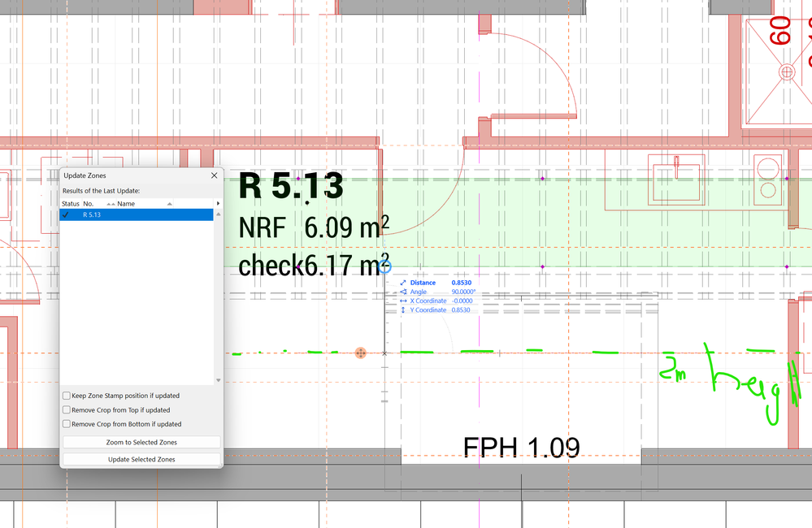Check Remove Crop from Top if updated
Viewport: 812px width, 528px height.
[67, 410]
